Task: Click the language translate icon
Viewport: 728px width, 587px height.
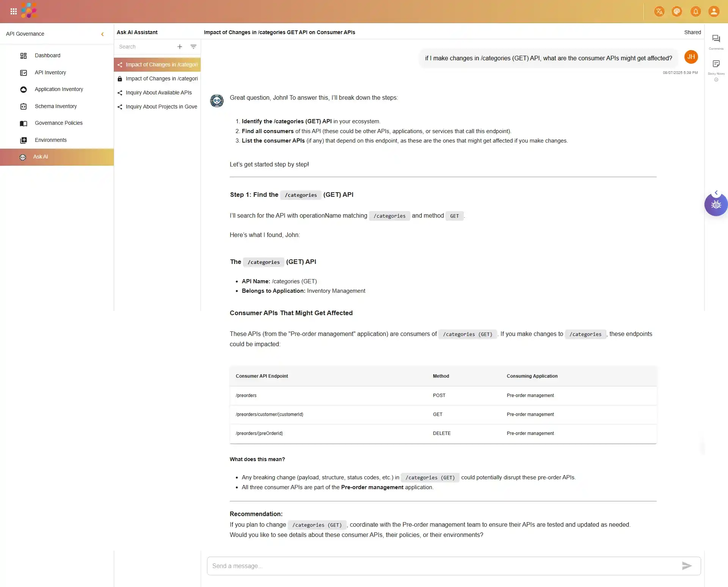Action: pyautogui.click(x=659, y=11)
